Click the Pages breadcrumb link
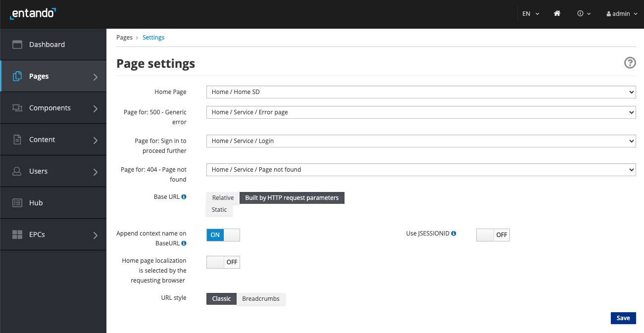 [x=124, y=37]
